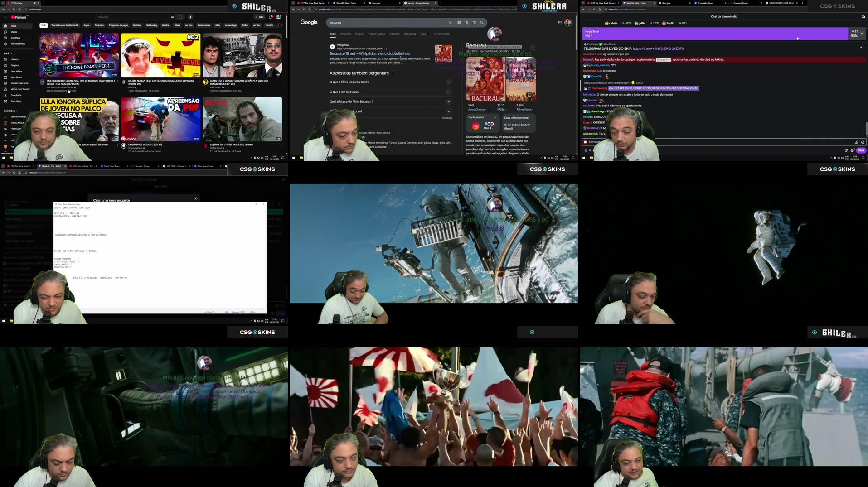Clear the Google search box with X
Viewport: 868px width, 487px height.
[450, 23]
